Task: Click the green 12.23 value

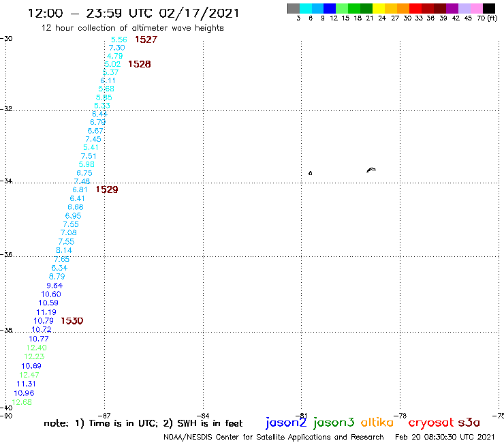Action: pos(34,356)
